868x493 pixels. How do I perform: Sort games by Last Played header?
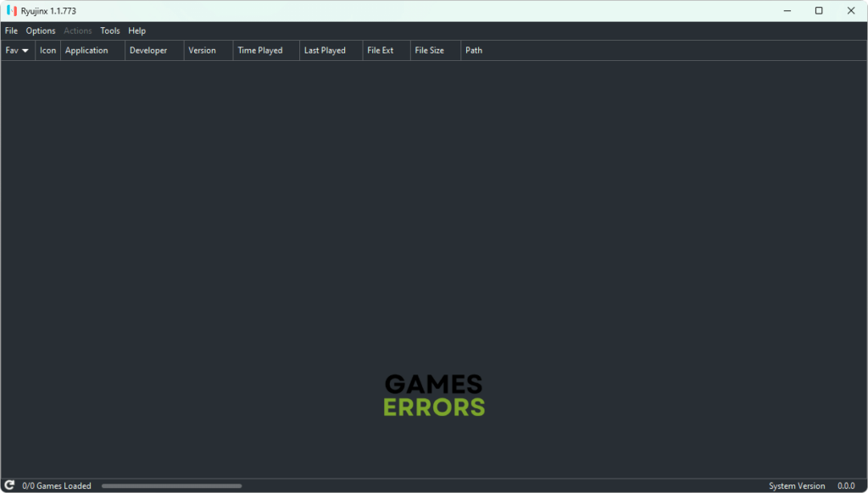(325, 51)
